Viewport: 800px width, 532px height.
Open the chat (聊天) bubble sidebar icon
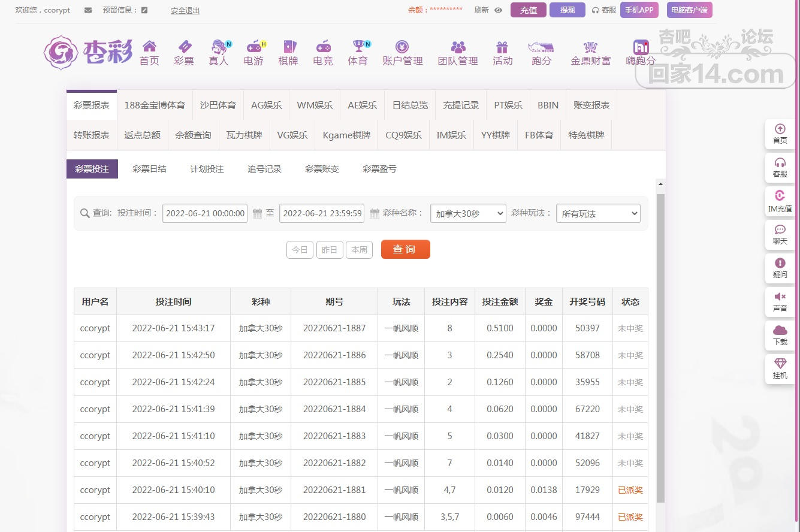[x=780, y=230]
